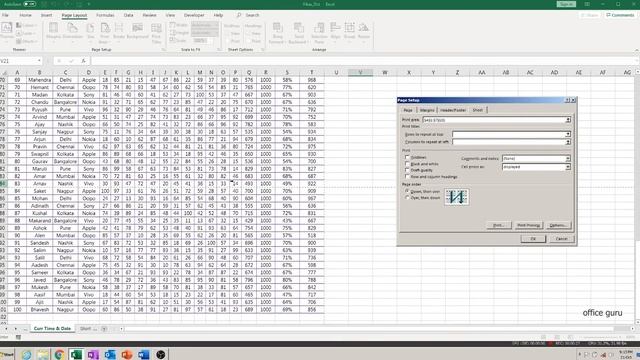Image resolution: width=640 pixels, height=360 pixels.
Task: Open the Data ribbon tab
Action: pyautogui.click(x=129, y=15)
